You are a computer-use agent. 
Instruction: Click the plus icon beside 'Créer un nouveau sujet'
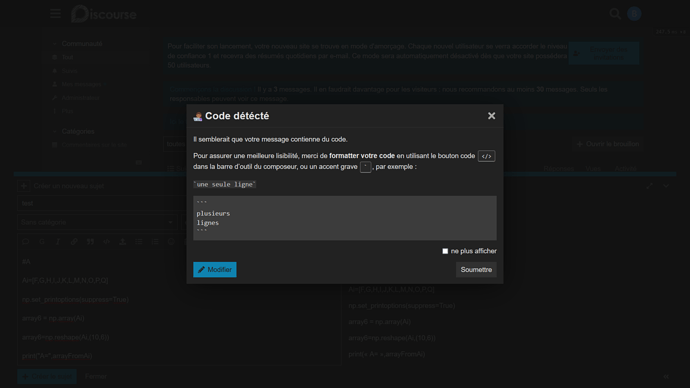pos(24,186)
